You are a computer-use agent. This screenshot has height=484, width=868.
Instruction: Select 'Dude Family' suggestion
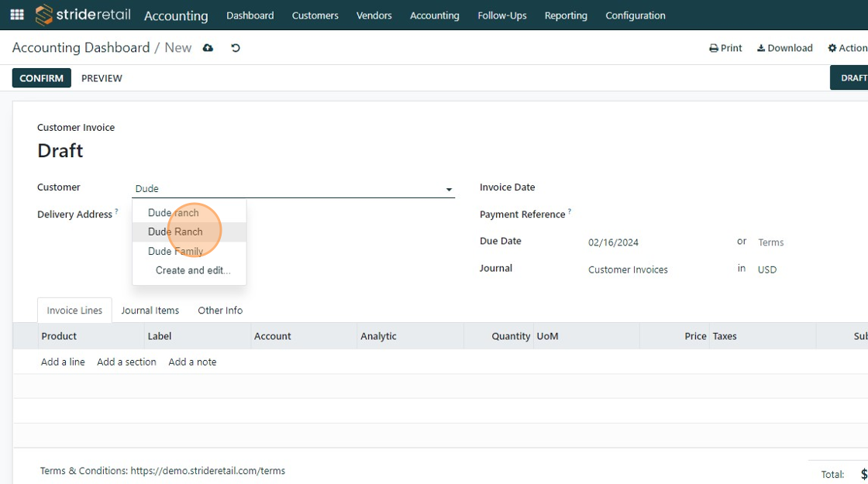(x=189, y=251)
